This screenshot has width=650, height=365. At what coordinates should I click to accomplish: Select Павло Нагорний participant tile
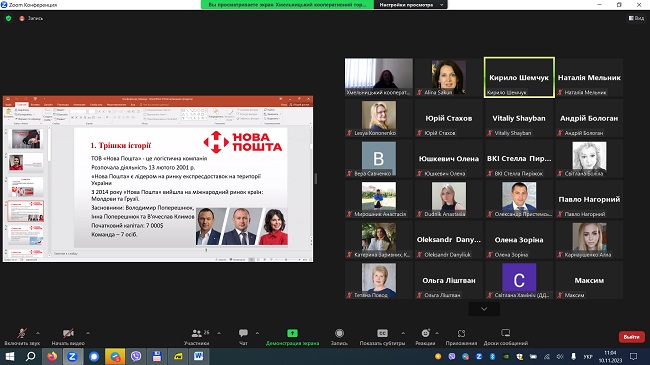pyautogui.click(x=589, y=200)
